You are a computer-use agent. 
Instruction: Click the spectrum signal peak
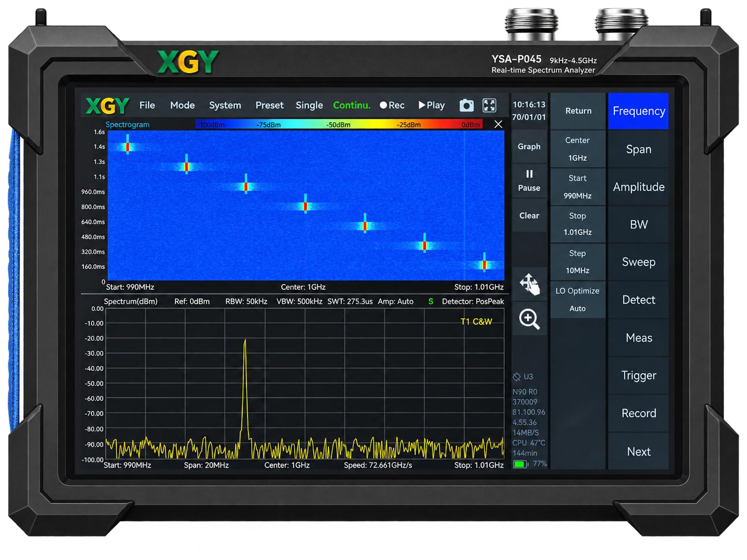[245, 341]
